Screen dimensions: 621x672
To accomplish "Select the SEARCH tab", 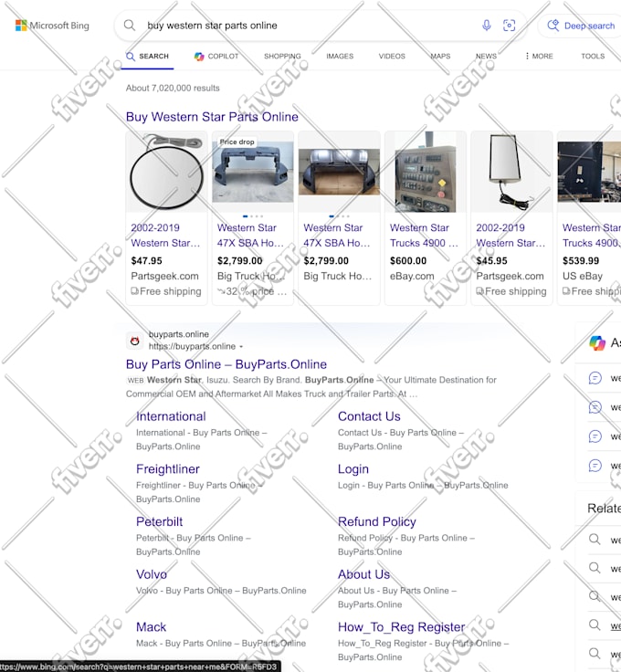I will [147, 56].
